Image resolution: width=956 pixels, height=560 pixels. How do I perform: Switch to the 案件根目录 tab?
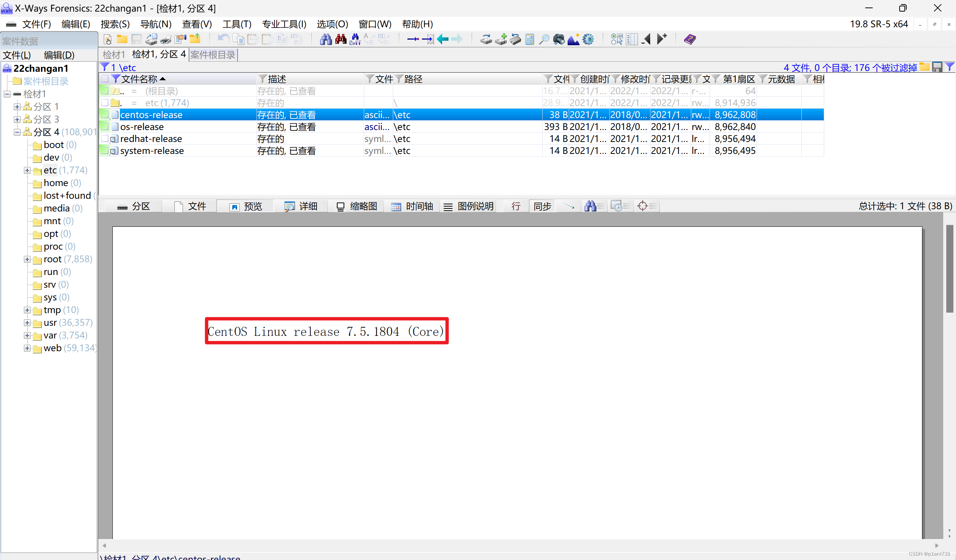(213, 55)
